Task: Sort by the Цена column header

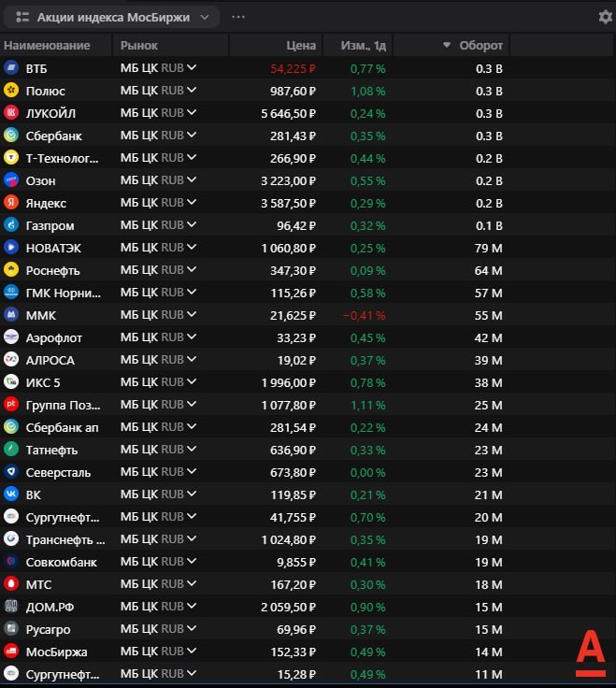Action: [301, 45]
